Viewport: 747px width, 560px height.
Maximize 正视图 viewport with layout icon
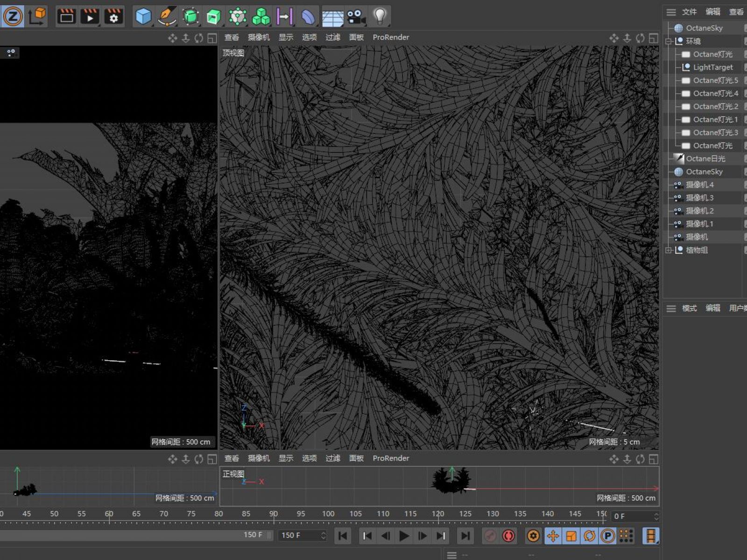coord(654,459)
